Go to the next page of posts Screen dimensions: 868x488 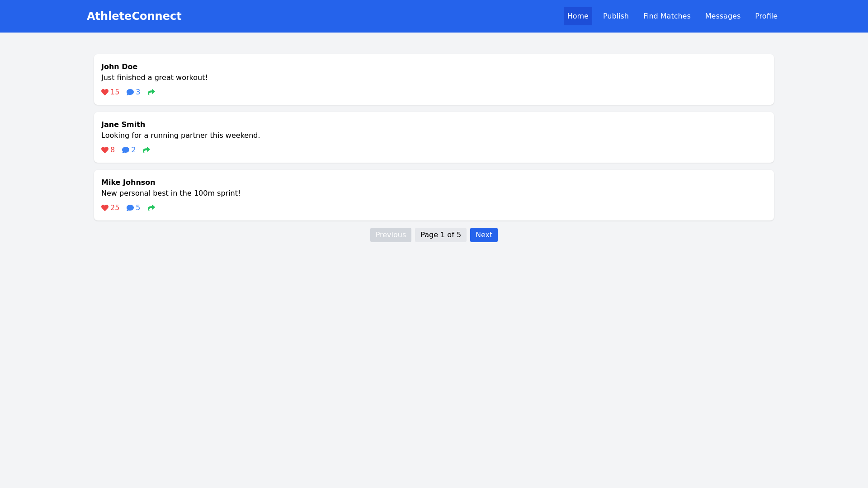point(484,235)
